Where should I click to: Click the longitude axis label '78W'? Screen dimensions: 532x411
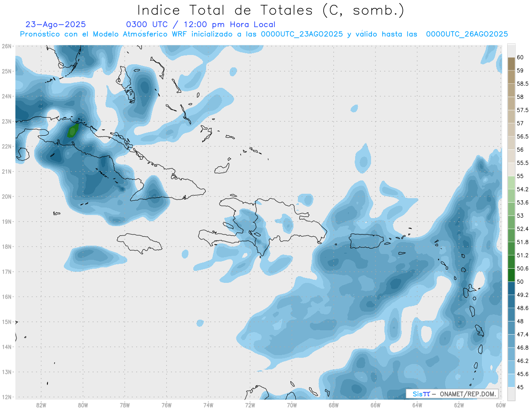[125, 405]
